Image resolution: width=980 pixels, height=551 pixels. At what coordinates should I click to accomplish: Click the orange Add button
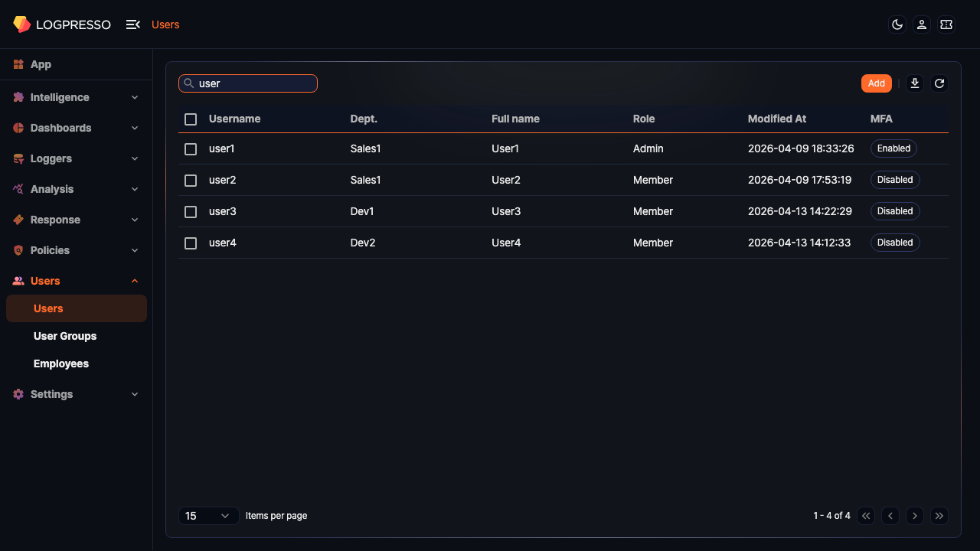876,83
